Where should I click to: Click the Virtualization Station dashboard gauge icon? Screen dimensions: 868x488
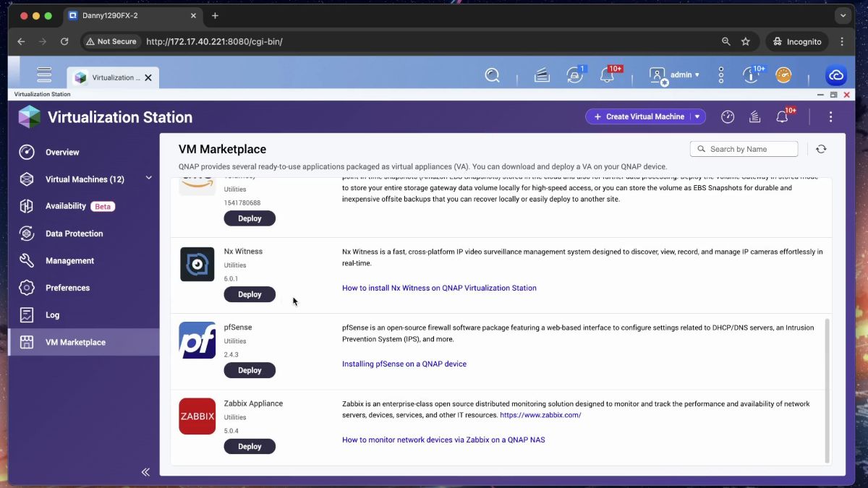click(728, 117)
